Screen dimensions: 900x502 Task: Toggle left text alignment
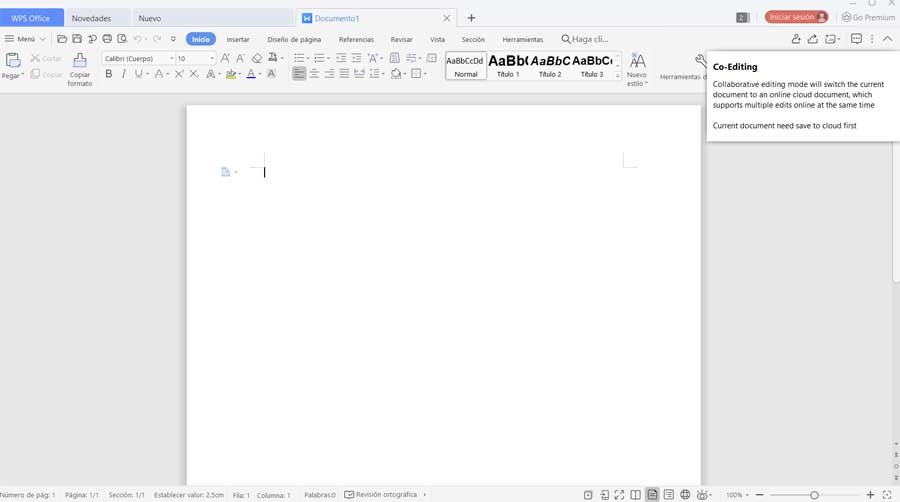click(x=299, y=74)
